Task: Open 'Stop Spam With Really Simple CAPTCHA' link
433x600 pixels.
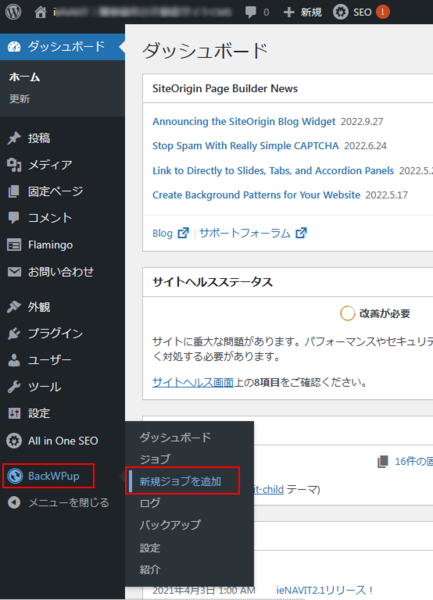Action: coord(245,146)
